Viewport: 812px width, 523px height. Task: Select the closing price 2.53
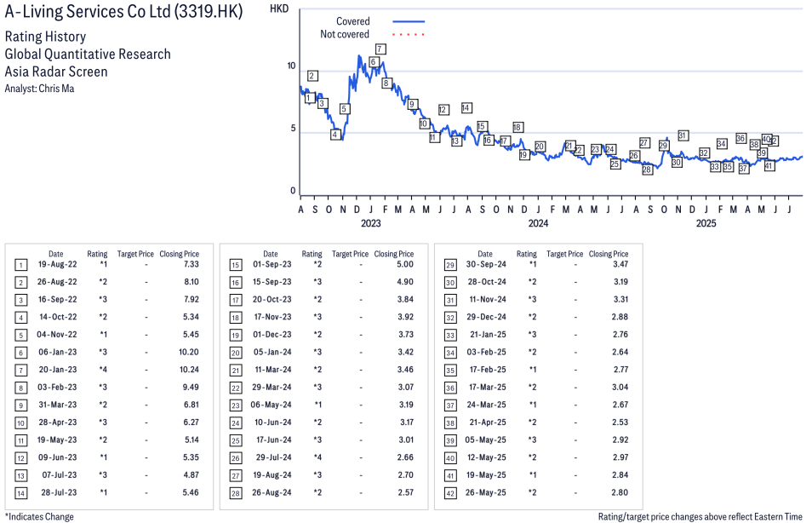pos(620,422)
